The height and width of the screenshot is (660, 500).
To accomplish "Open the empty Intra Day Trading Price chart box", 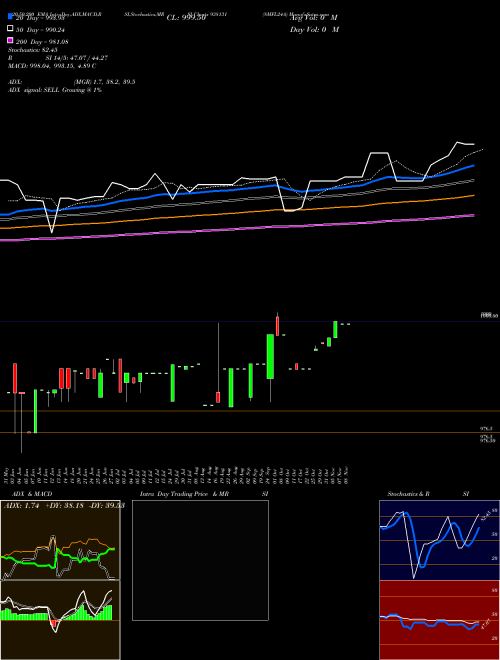I will [x=200, y=560].
